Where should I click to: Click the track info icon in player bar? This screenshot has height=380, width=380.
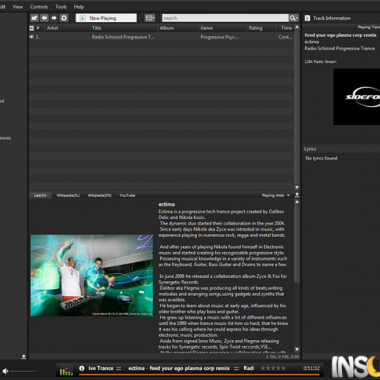pos(82,368)
